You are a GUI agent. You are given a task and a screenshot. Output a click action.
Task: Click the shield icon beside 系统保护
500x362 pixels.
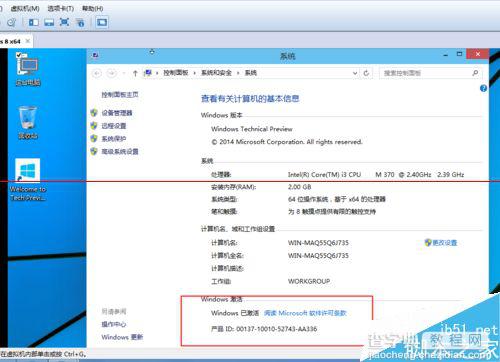(94, 139)
